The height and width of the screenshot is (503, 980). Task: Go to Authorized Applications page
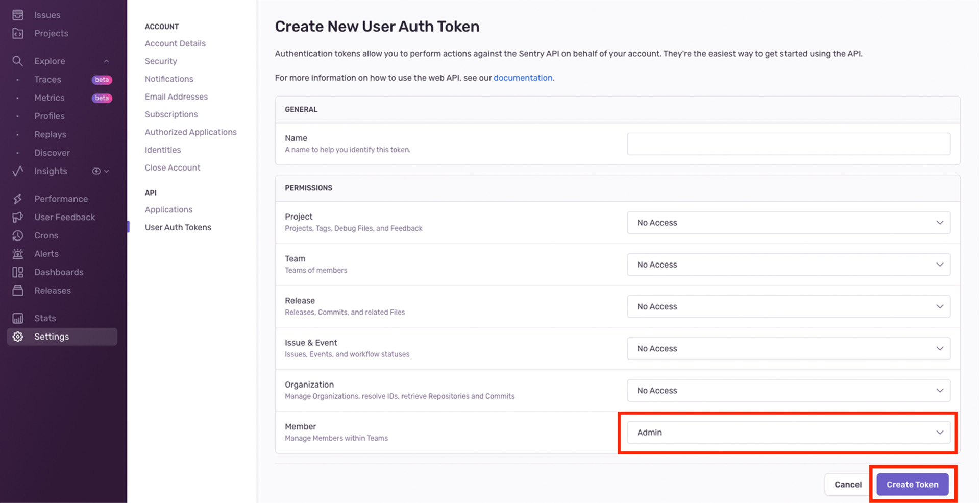(x=190, y=132)
